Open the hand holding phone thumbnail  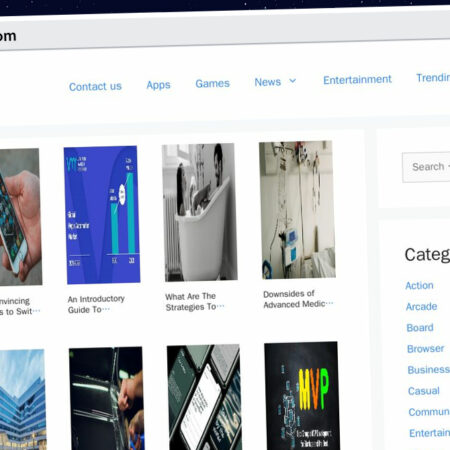pyautogui.click(x=21, y=217)
